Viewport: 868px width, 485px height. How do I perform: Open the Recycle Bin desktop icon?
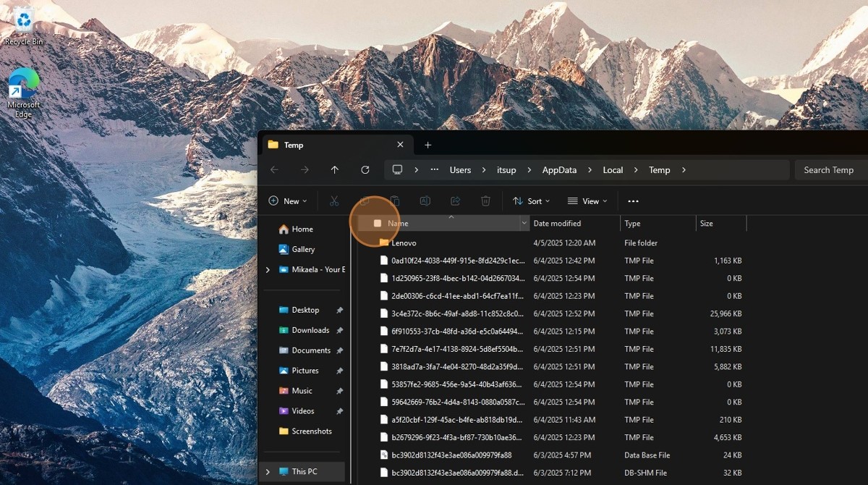(23, 22)
